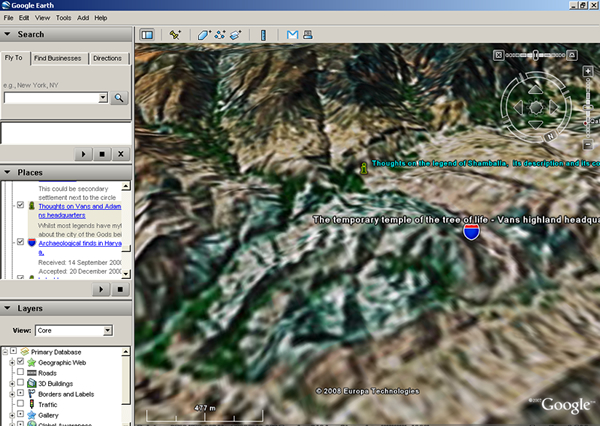This screenshot has height=426, width=600.
Task: Click the compass center move joystick
Action: 536,107
